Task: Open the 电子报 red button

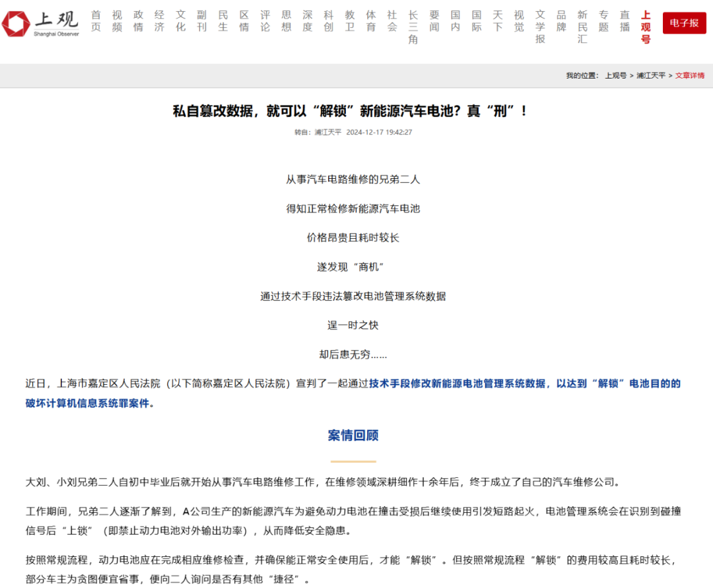Action: (684, 22)
